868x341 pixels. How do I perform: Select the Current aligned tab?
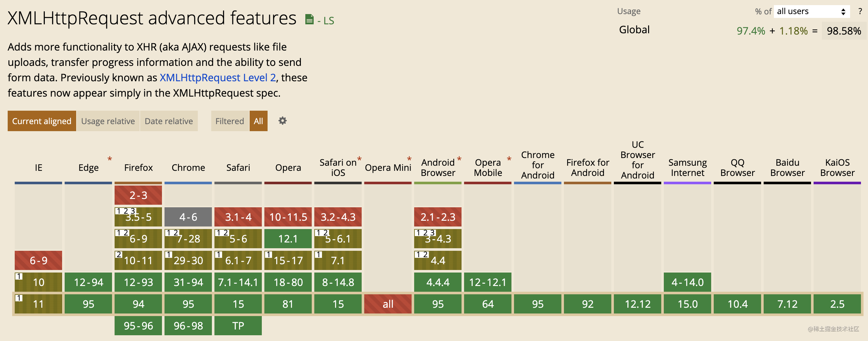[42, 121]
